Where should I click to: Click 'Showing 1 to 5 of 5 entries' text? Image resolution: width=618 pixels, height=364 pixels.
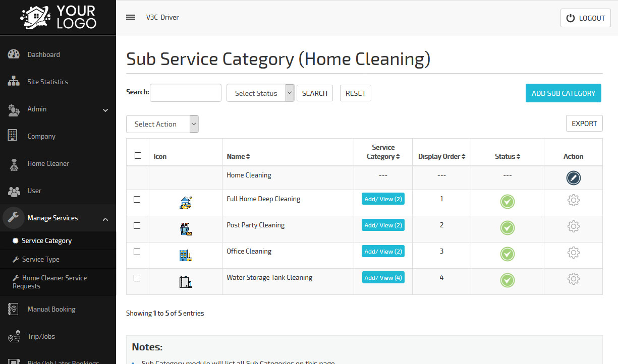[x=165, y=313]
